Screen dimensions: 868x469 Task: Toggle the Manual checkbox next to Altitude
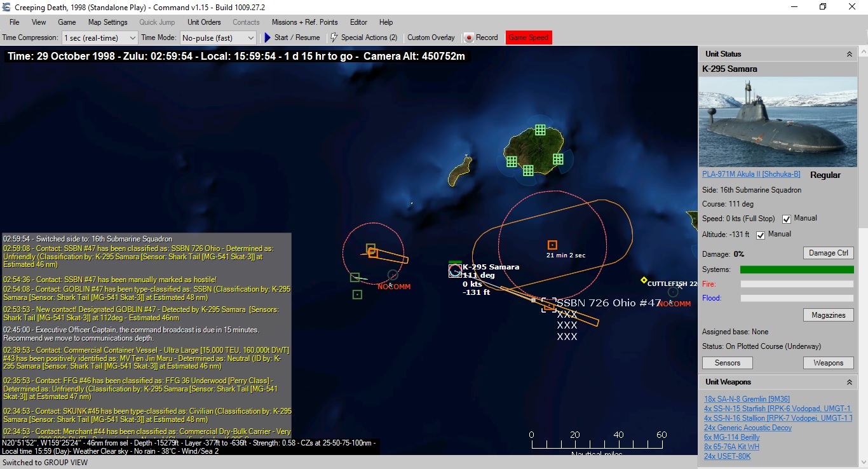761,235
